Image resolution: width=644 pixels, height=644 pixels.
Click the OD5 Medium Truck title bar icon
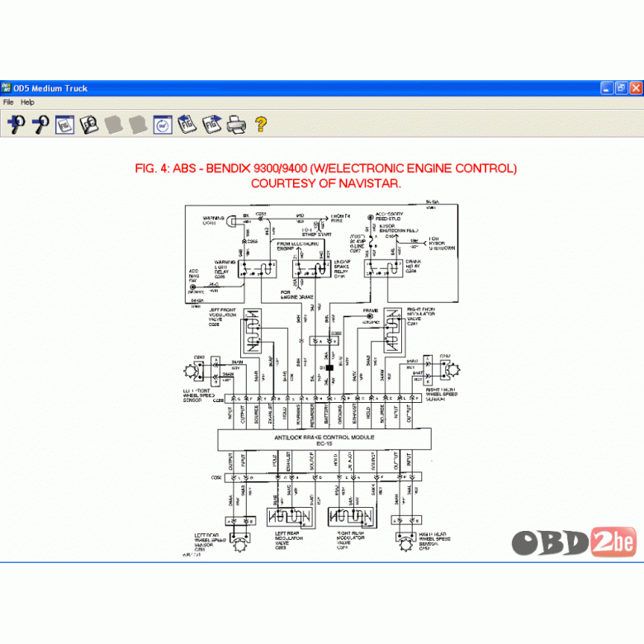tap(6, 88)
